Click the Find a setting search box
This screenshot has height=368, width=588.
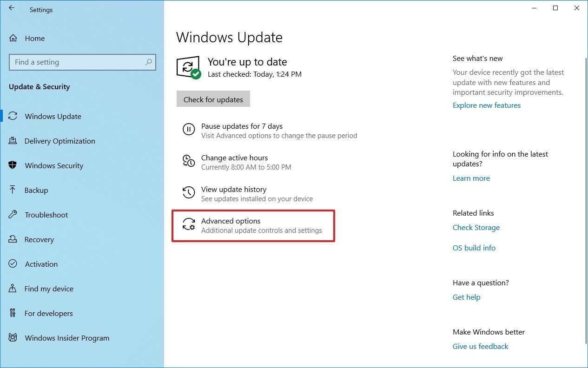pyautogui.click(x=82, y=62)
